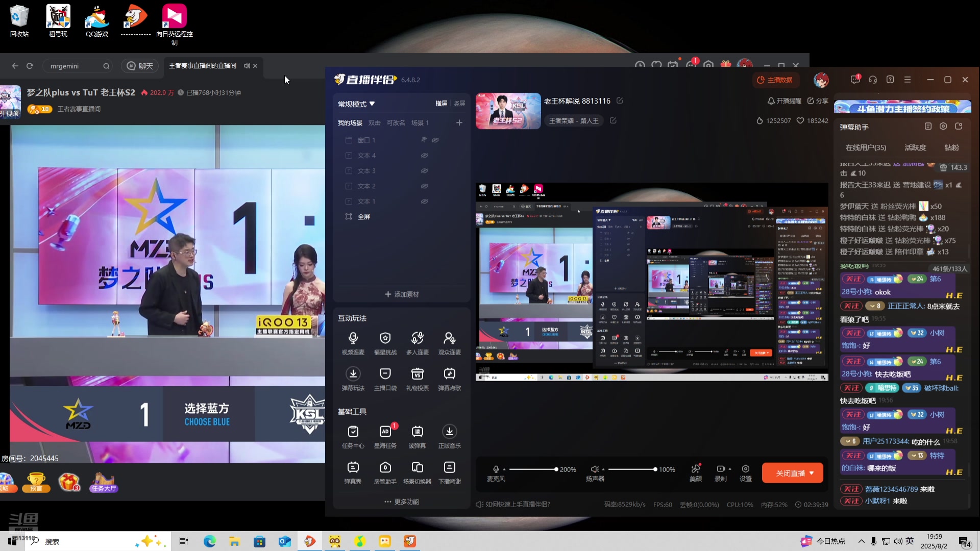Image resolution: width=980 pixels, height=551 pixels.
Task: Expand 更多功能 more functions
Action: tap(402, 502)
